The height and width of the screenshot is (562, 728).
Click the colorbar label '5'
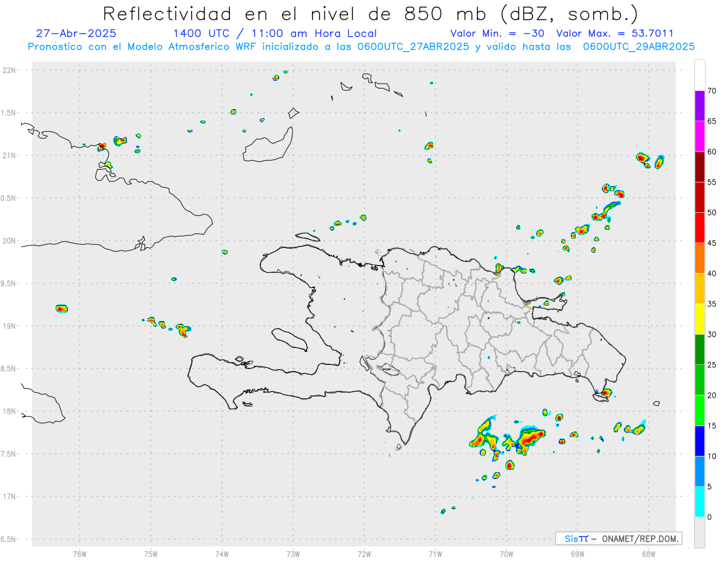(710, 487)
